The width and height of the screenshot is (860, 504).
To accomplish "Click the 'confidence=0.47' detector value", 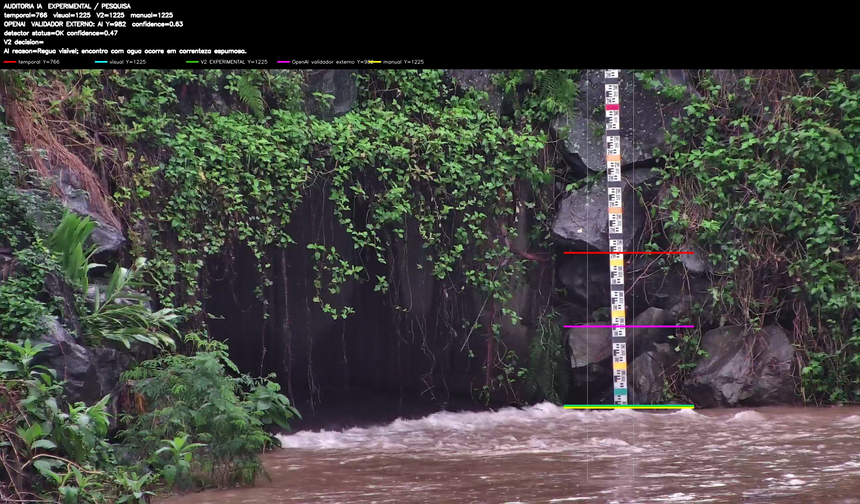I will click(92, 33).
